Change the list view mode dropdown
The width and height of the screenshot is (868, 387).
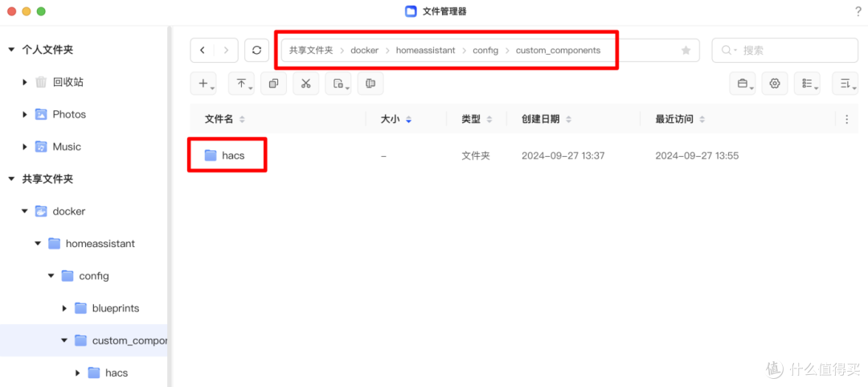click(x=807, y=84)
